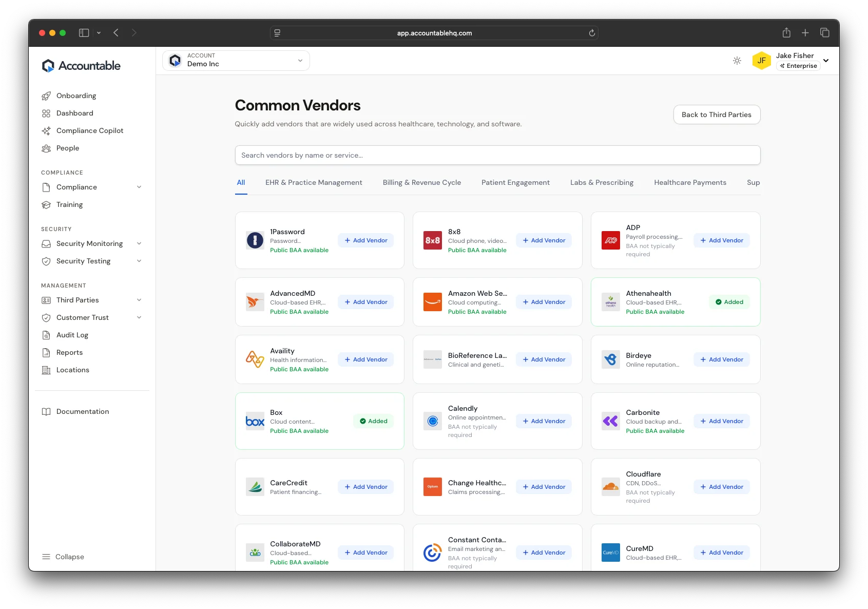This screenshot has width=868, height=609.
Task: Click the Safari address bar
Action: (x=434, y=33)
